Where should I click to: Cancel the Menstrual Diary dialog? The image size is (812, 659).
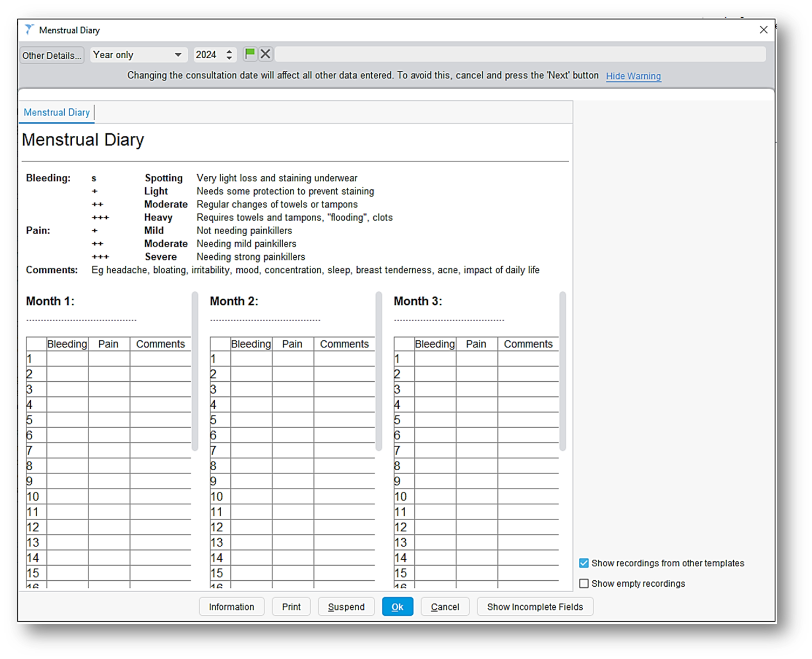pos(445,607)
